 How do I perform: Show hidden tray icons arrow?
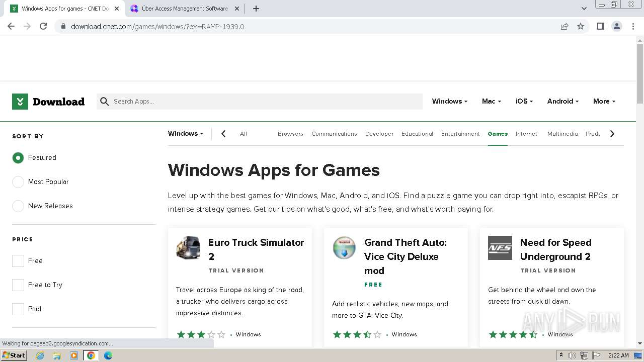click(561, 355)
